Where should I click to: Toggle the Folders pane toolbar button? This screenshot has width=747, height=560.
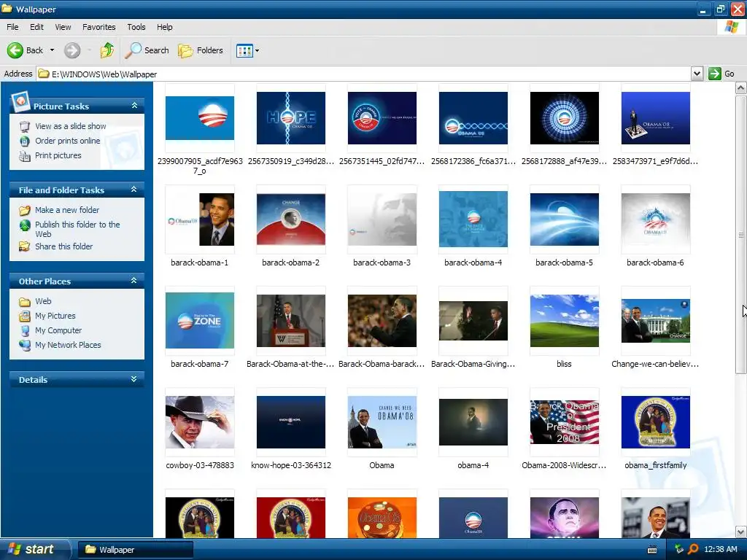(x=200, y=50)
